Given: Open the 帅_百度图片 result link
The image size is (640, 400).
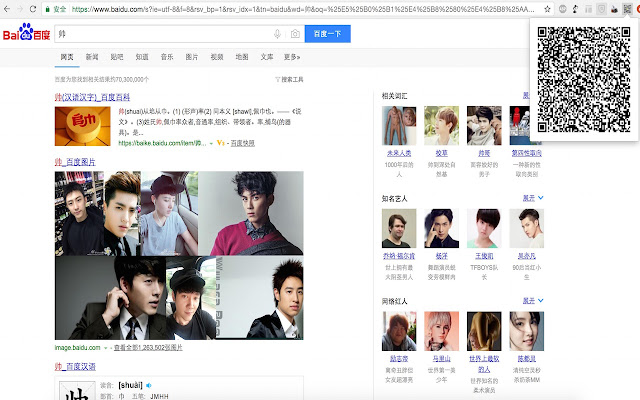Looking at the screenshot, I should click(75, 162).
